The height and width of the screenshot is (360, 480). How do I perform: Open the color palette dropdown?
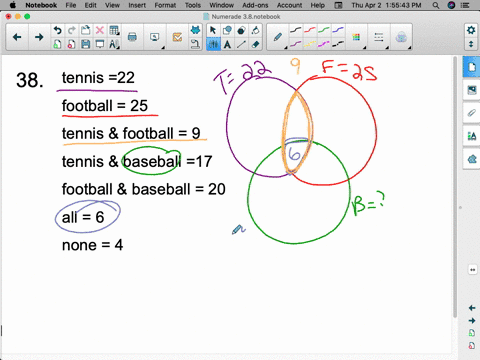(x=357, y=38)
